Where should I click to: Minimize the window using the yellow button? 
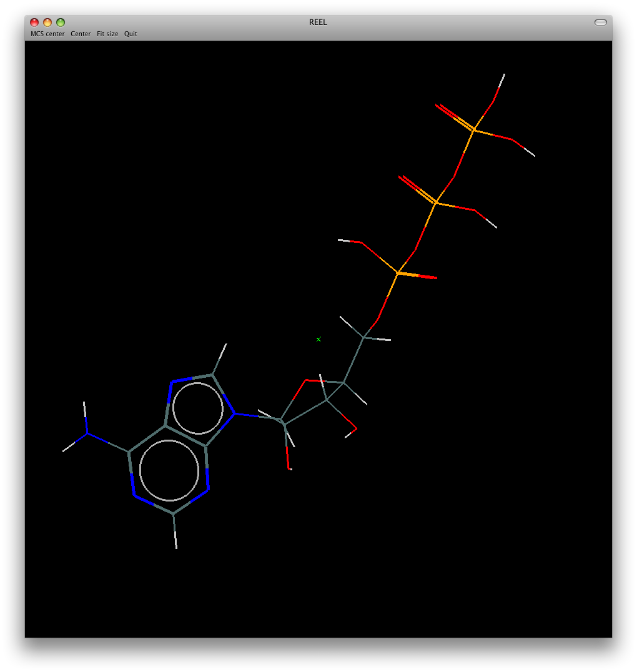pyautogui.click(x=47, y=22)
